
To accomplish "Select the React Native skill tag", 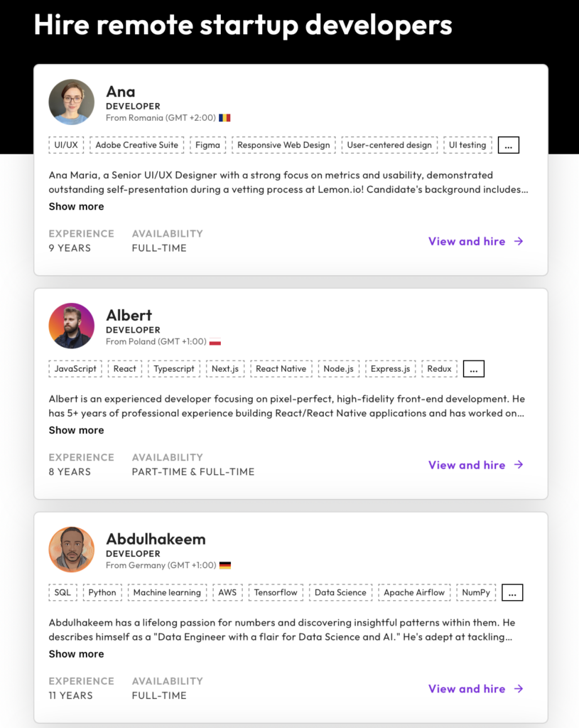I will [281, 369].
